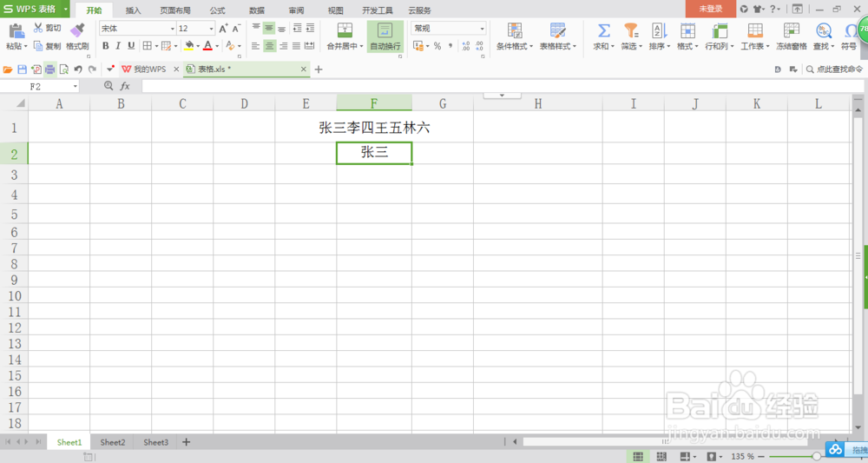Expand the fill color dropdown arrow
Image resolution: width=868 pixels, height=463 pixels.
(198, 47)
